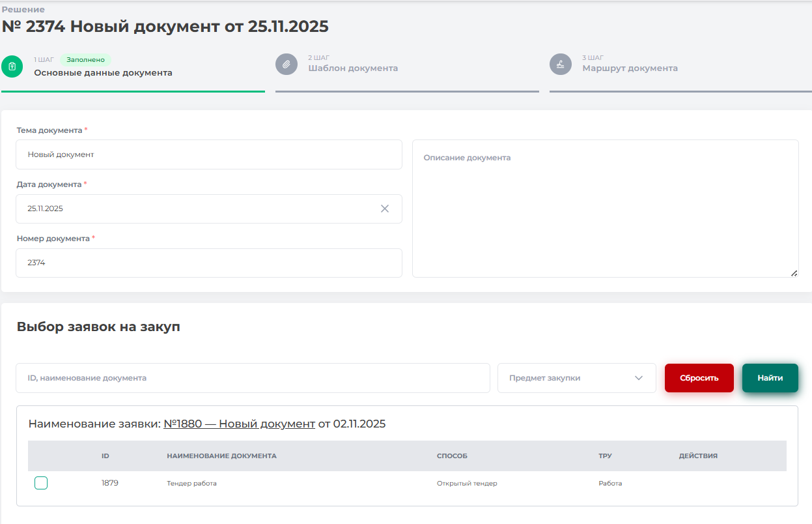This screenshot has height=524, width=812.
Task: Click the Описание документа text area
Action: (x=605, y=209)
